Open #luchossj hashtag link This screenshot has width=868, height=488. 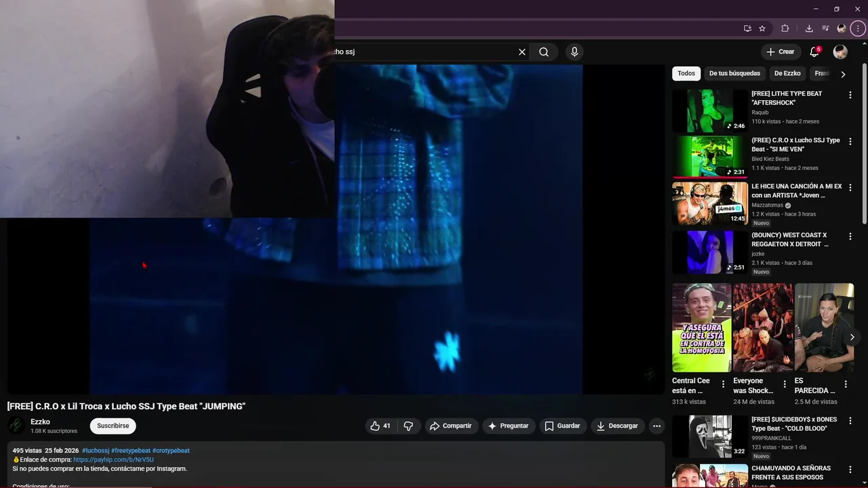(x=95, y=451)
